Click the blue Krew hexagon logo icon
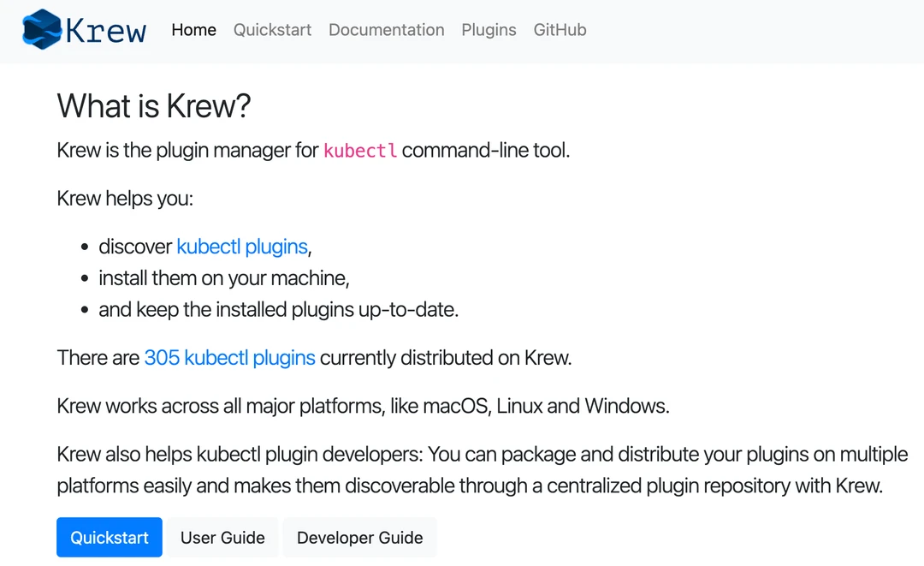The width and height of the screenshot is (924, 566). point(42,29)
